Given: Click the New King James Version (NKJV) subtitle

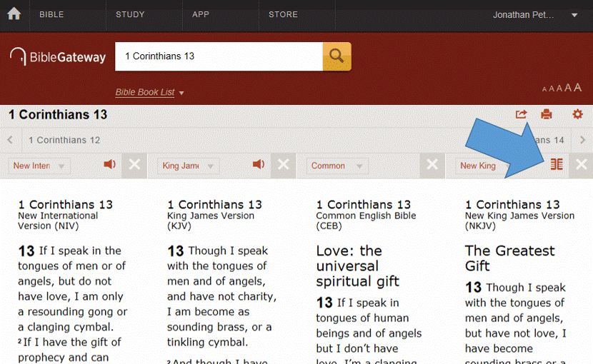Looking at the screenshot, I should (519, 221).
